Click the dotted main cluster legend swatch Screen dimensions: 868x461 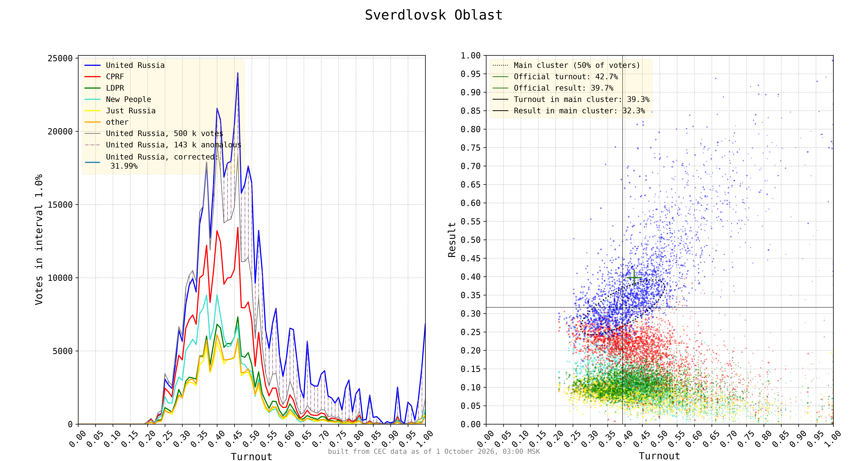(x=500, y=65)
